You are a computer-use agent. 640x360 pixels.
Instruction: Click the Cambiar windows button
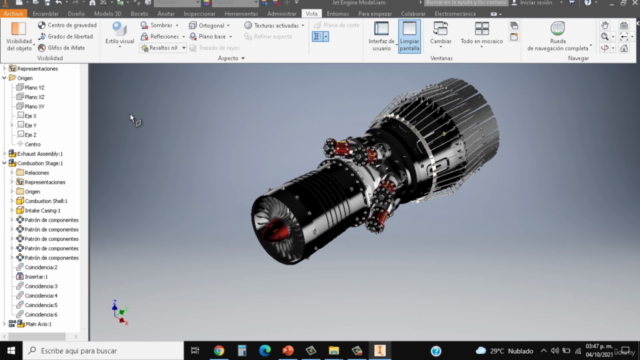pyautogui.click(x=441, y=35)
